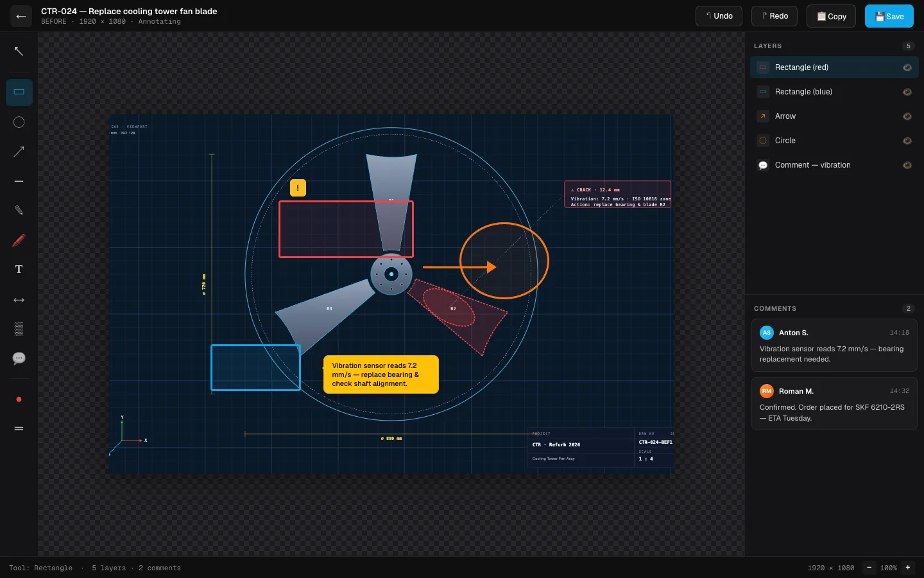Screen dimensions: 924x578
Task: Open Roman M. comment card
Action: [x=834, y=404]
